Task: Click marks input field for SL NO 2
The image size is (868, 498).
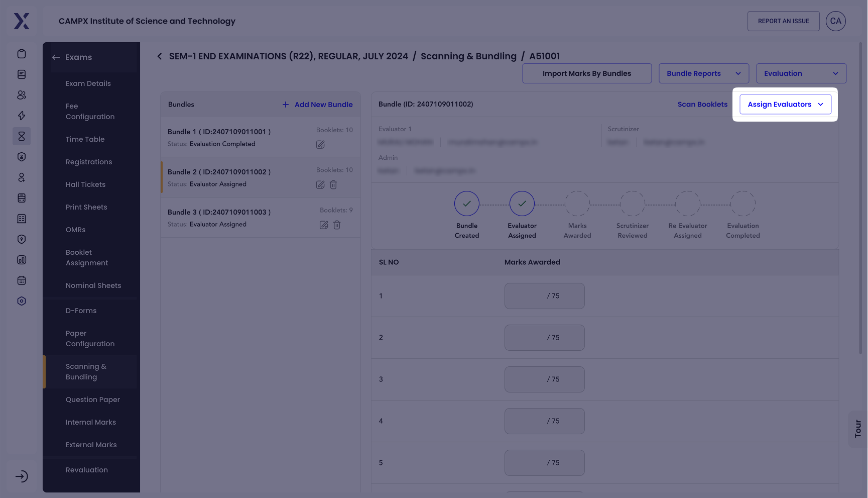Action: pyautogui.click(x=545, y=338)
